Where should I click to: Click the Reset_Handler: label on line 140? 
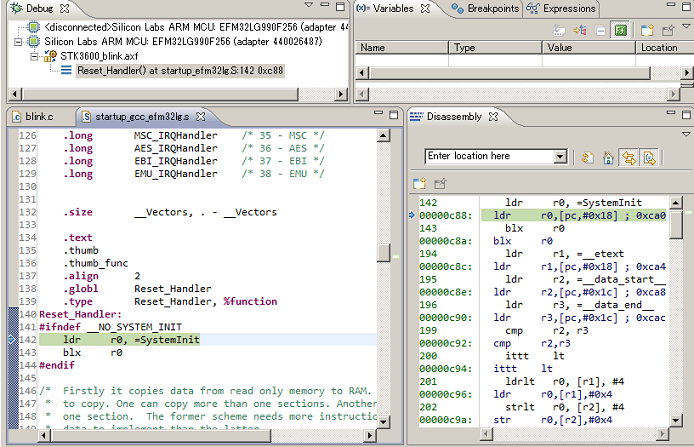click(81, 314)
